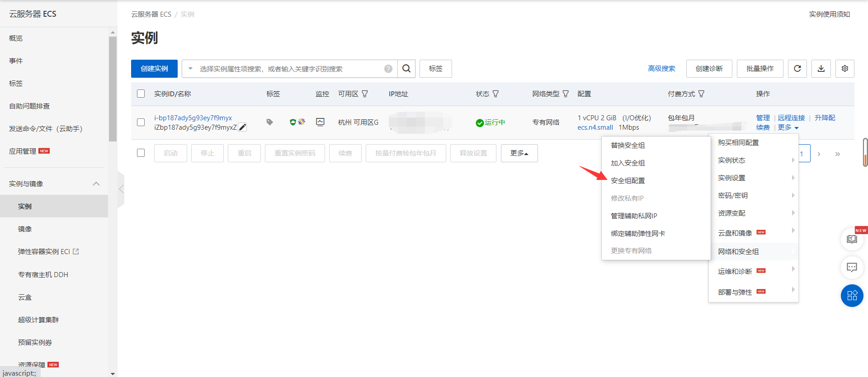This screenshot has width=868, height=377.
Task: Click 创建诊断 button
Action: tap(709, 68)
